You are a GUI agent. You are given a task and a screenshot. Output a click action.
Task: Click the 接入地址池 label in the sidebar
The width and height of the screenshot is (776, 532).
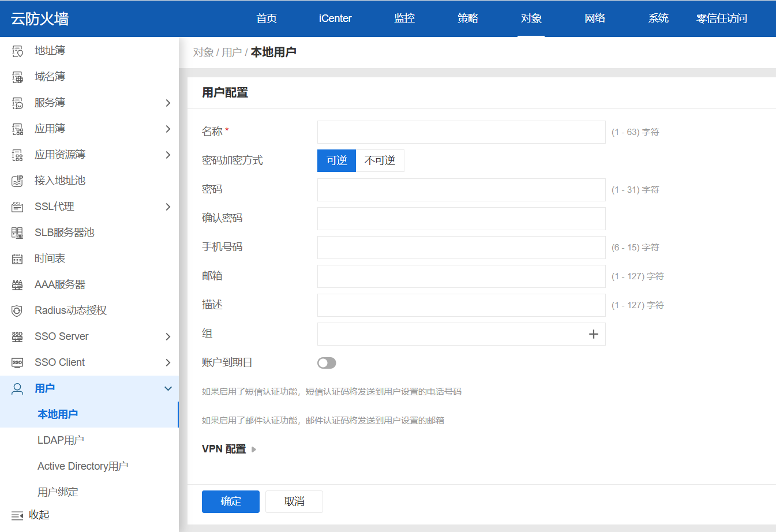pos(60,181)
